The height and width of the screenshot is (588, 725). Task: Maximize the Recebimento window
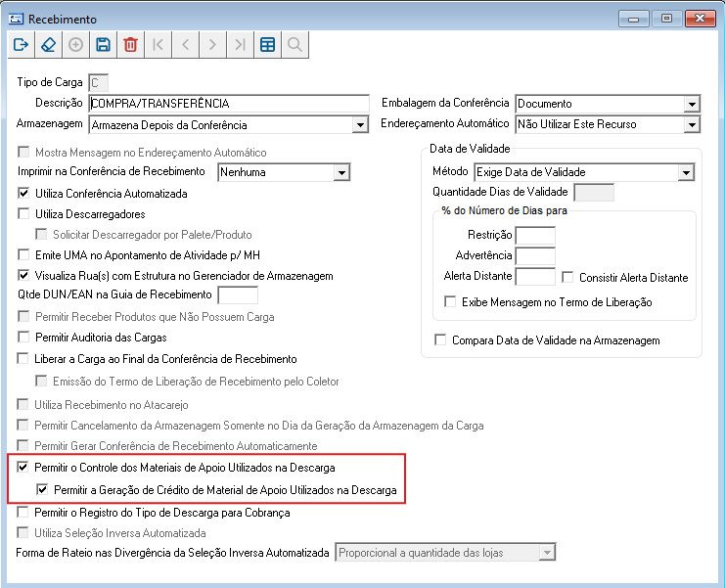coord(666,19)
